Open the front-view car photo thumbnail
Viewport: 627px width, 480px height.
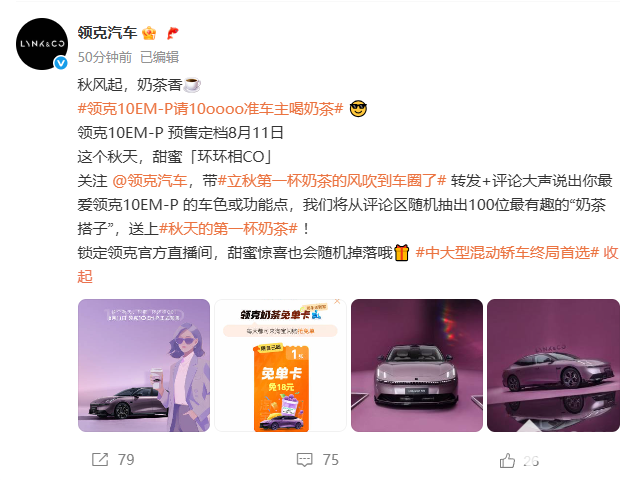pyautogui.click(x=417, y=365)
